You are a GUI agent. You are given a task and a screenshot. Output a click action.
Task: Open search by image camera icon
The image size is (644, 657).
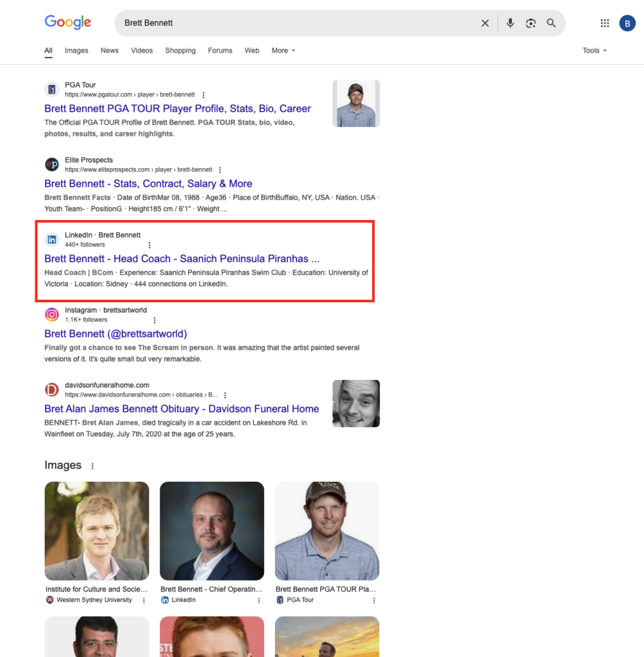(x=530, y=23)
